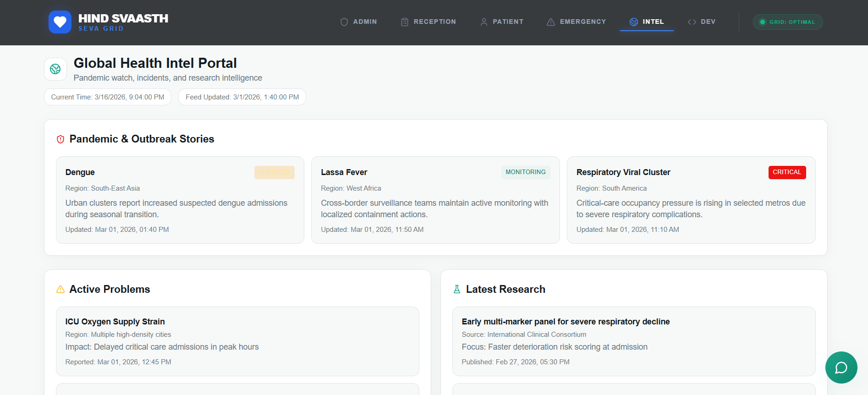Viewport: 868px width, 395px height.
Task: Open the Lassa Fever card title
Action: tap(344, 172)
